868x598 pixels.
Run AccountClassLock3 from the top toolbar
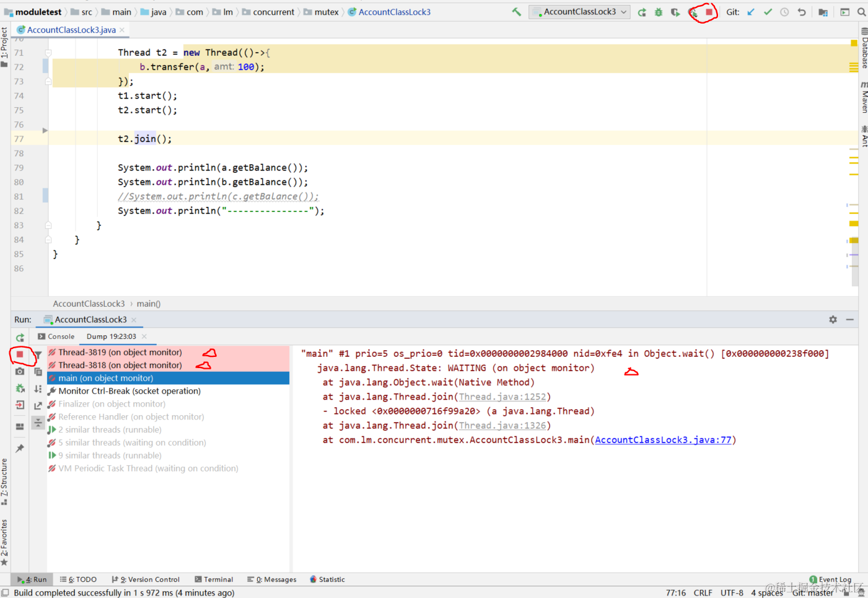click(x=642, y=12)
